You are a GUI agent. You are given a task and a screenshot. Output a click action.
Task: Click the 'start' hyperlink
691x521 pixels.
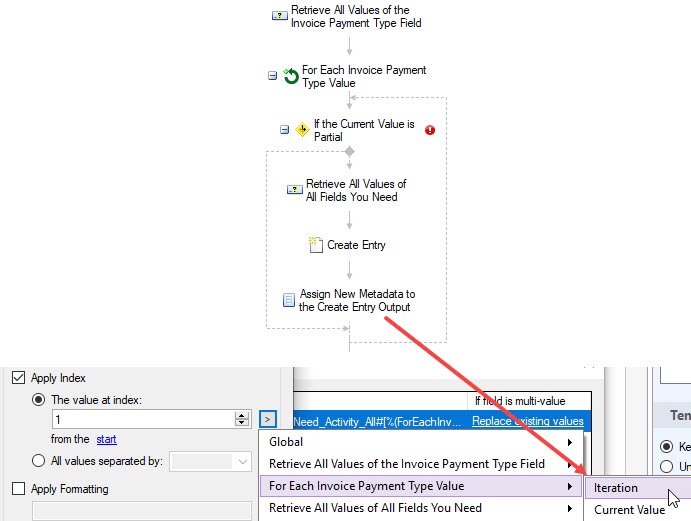coord(106,439)
